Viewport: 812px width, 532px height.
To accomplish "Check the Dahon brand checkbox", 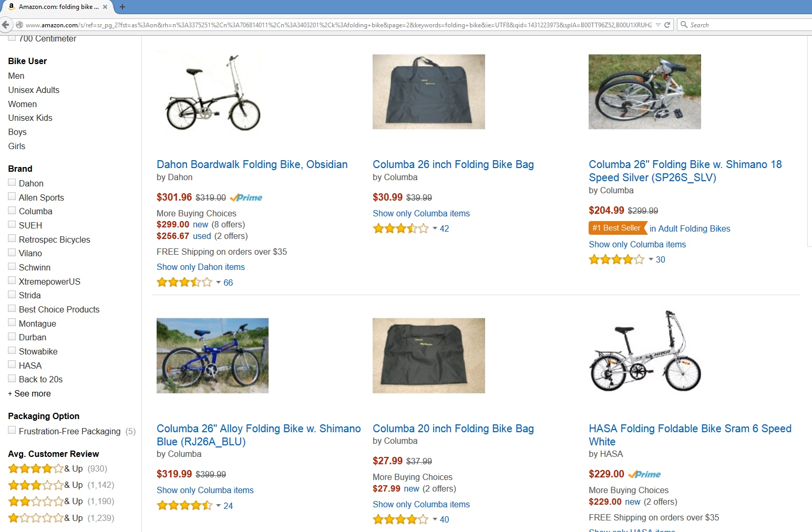I will pos(12,183).
